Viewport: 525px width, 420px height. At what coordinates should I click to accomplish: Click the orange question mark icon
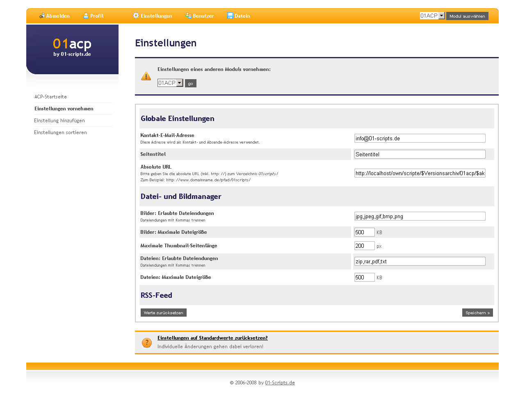click(x=146, y=342)
